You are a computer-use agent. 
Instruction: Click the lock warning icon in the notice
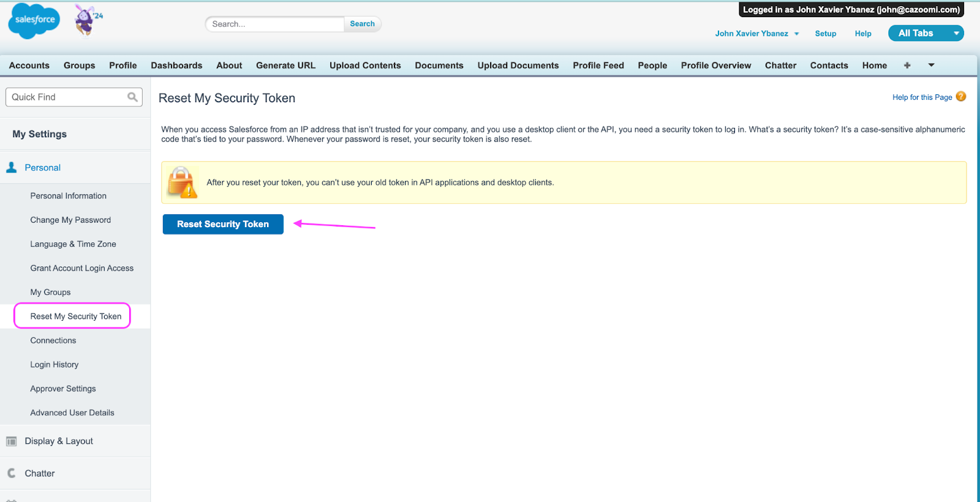click(182, 182)
